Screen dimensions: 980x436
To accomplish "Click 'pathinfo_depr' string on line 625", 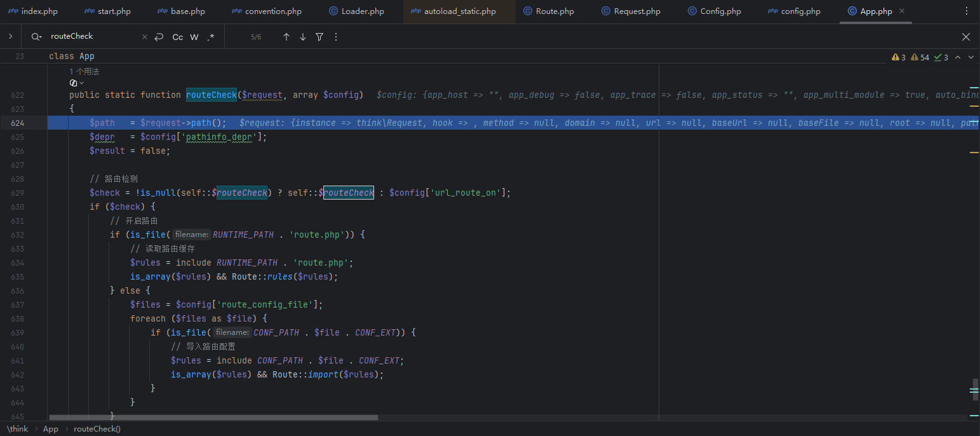I will point(219,137).
